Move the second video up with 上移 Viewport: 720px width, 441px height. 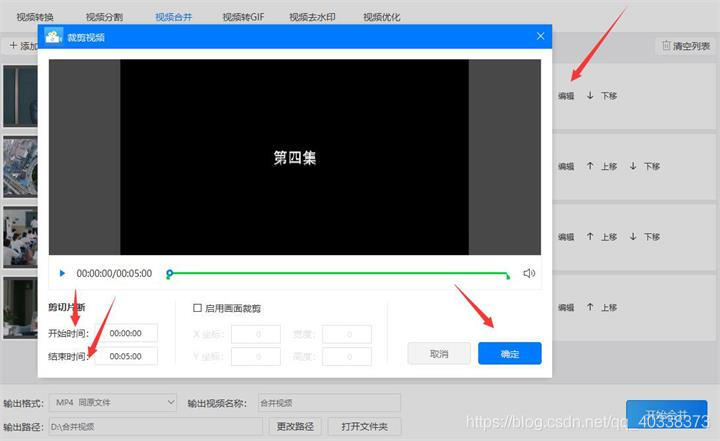602,166
